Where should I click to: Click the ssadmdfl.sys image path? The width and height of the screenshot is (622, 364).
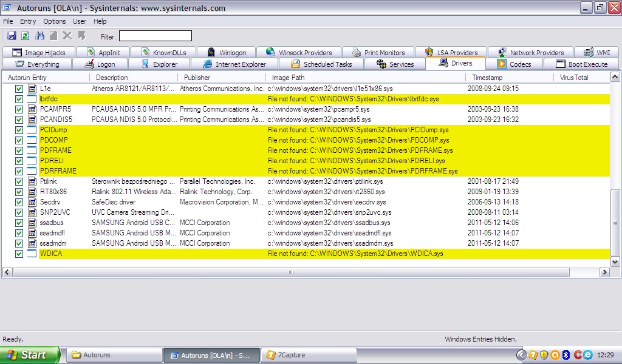[329, 233]
